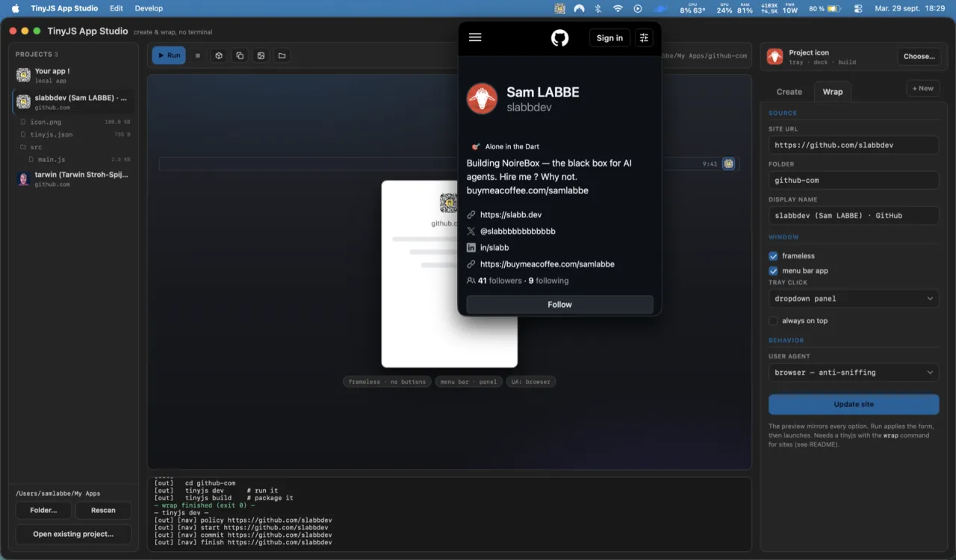Click the Project icon thumbnail in right panel

[775, 57]
